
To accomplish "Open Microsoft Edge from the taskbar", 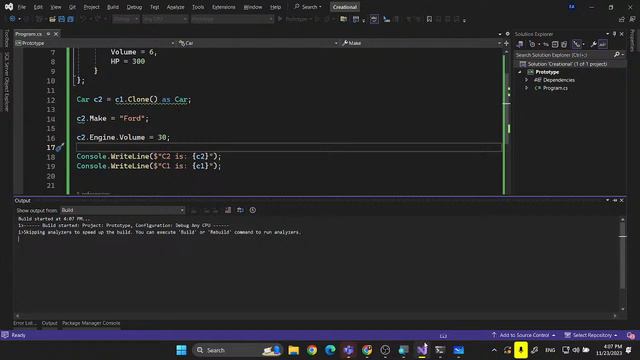I will point(330,350).
